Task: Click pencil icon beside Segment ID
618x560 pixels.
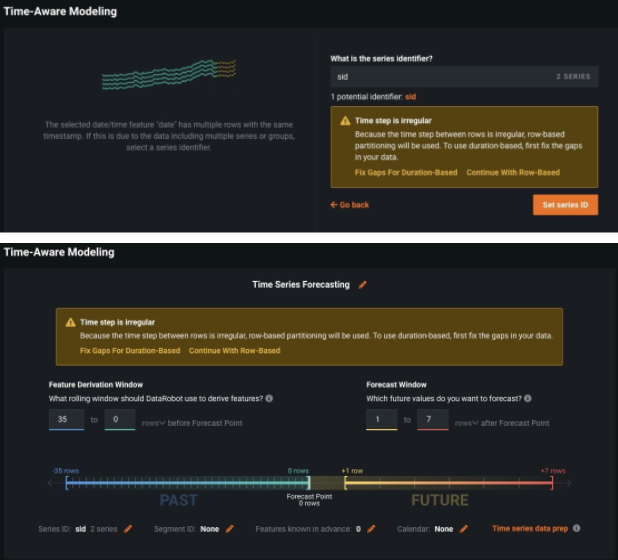Action: (x=229, y=529)
